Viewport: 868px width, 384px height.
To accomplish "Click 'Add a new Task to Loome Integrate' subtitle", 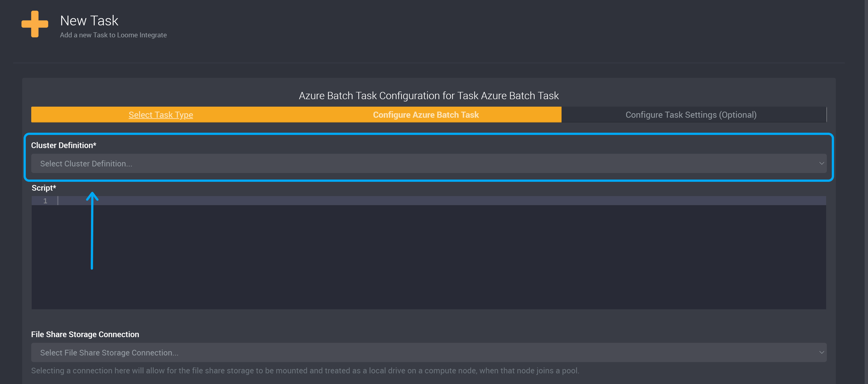I will (113, 35).
